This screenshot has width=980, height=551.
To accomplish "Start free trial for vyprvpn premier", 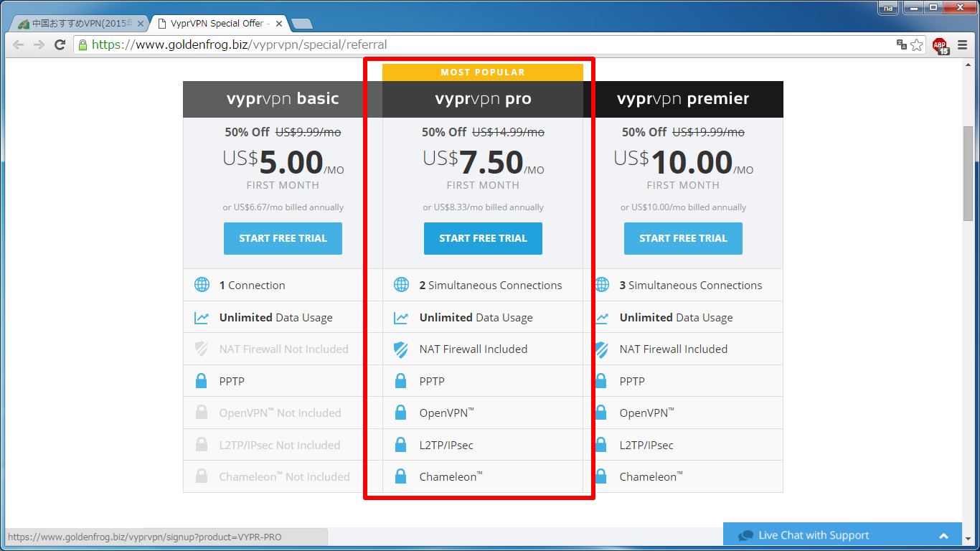I will tap(683, 238).
